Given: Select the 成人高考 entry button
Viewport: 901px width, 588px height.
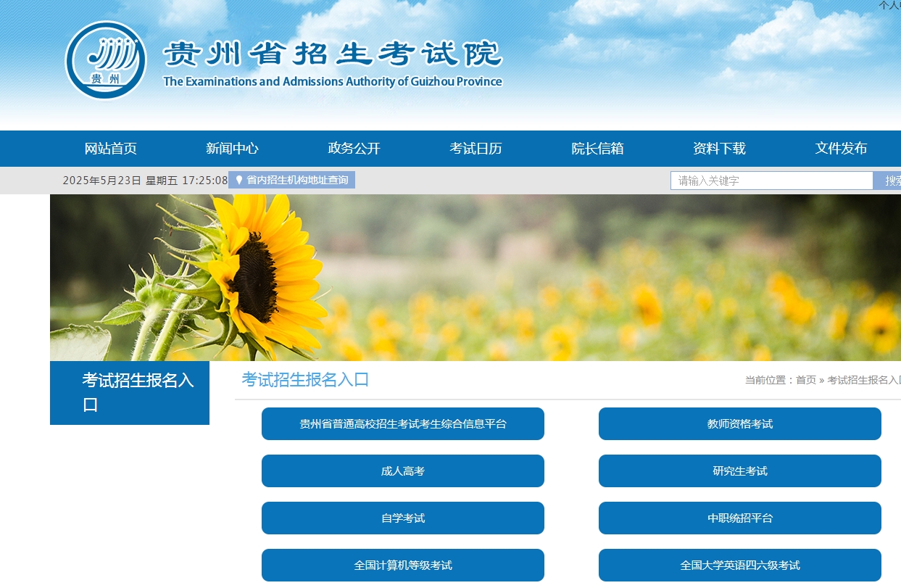Looking at the screenshot, I should click(402, 471).
